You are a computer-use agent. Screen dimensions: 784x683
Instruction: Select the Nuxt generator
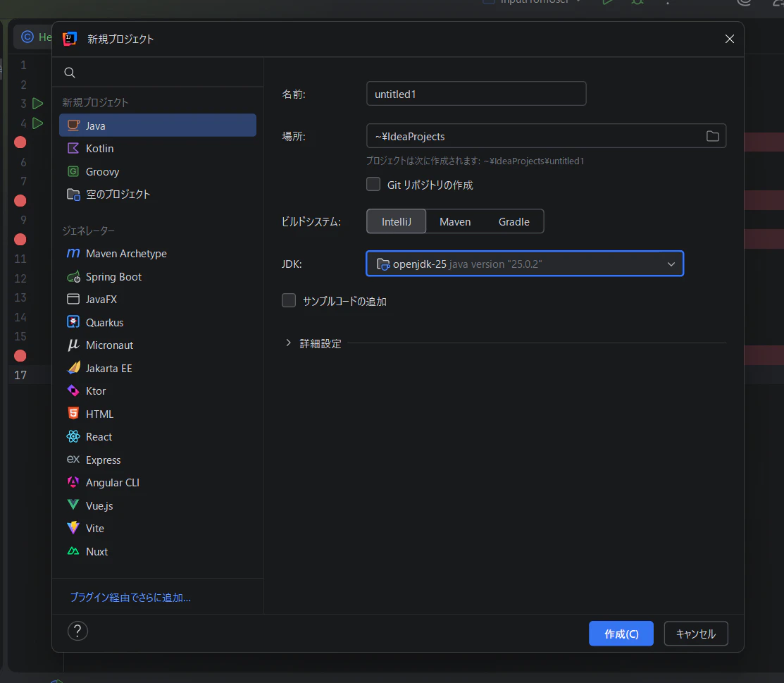pos(158,551)
